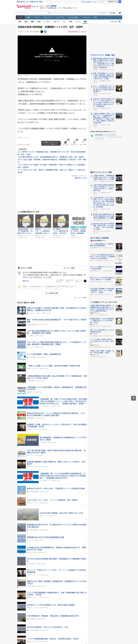Expand first comment with もっと見る
This screenshot has width=138, height=644.
(48, 277)
